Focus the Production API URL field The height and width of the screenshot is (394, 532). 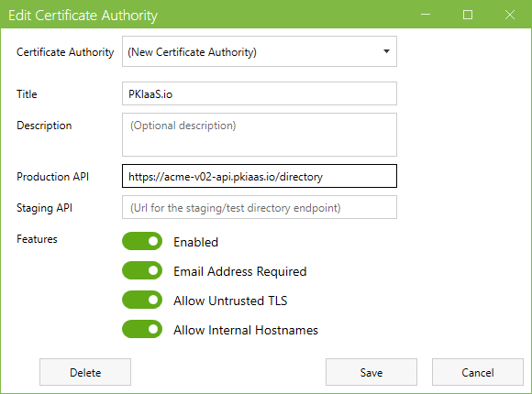click(260, 176)
